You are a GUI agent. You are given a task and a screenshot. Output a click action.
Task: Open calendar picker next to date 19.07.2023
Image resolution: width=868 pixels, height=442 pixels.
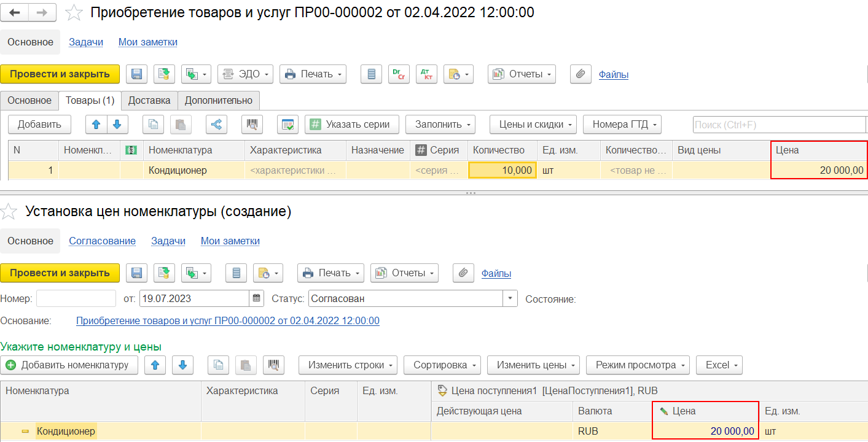click(257, 299)
